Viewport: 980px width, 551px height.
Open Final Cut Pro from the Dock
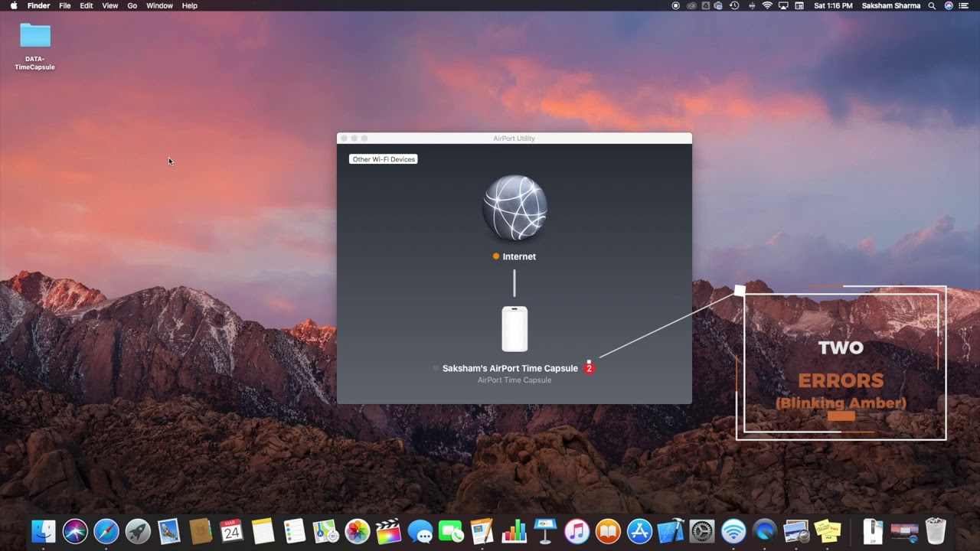[x=389, y=531]
